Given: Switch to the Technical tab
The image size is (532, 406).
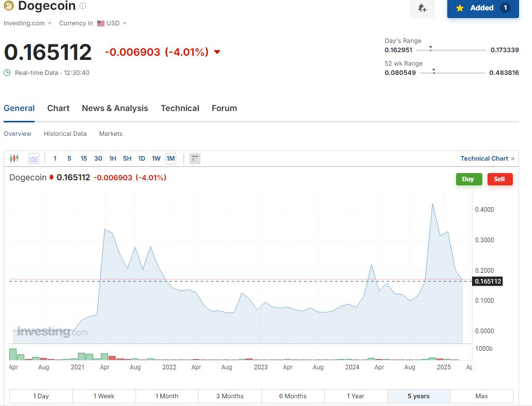Looking at the screenshot, I should [x=180, y=108].
